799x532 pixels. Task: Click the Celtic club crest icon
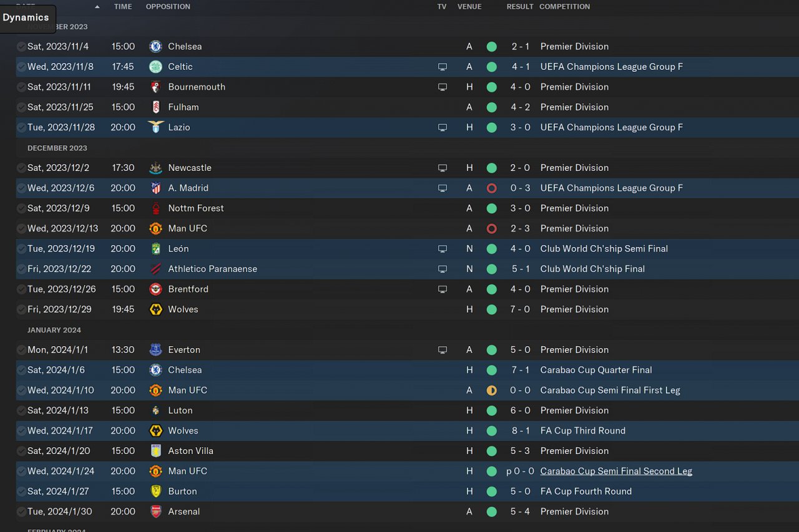[x=155, y=67]
